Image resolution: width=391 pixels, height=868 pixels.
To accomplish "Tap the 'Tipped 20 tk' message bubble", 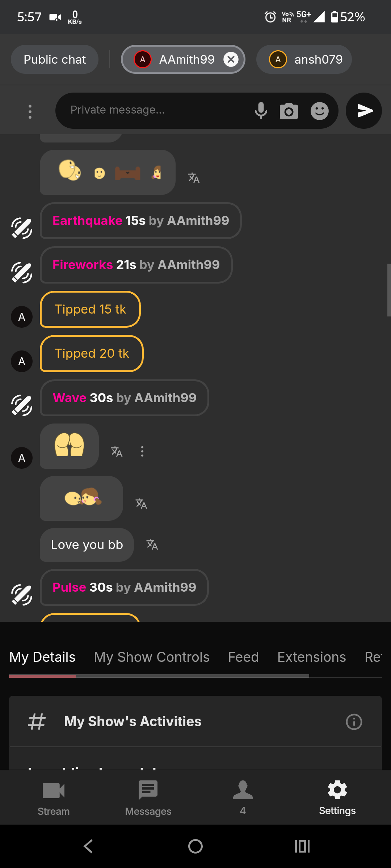I will point(92,354).
